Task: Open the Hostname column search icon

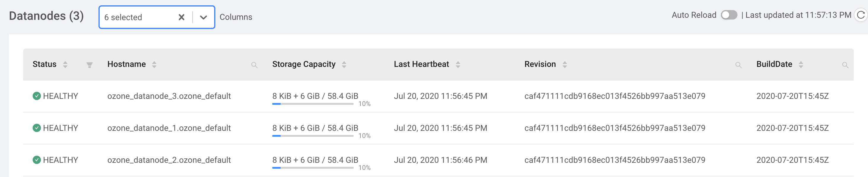Action: 255,65
